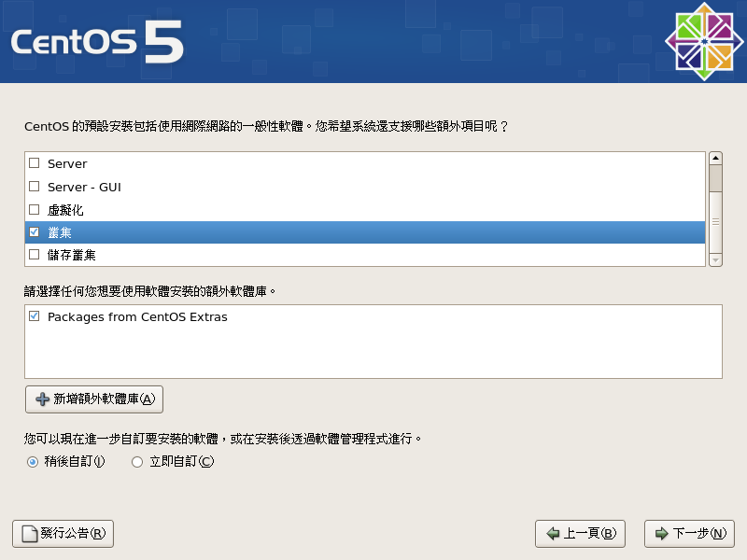Check the 虛擬化 option box
The image size is (747, 560).
[x=35, y=209]
